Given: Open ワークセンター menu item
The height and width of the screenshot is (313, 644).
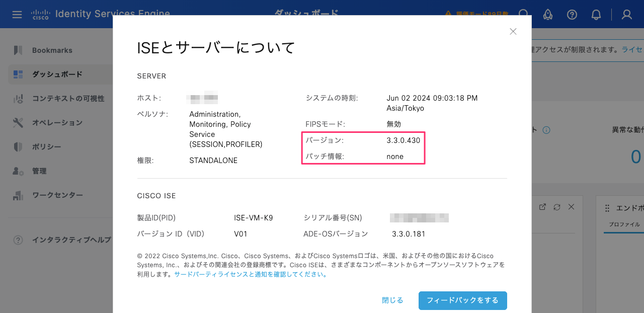Looking at the screenshot, I should point(57,195).
